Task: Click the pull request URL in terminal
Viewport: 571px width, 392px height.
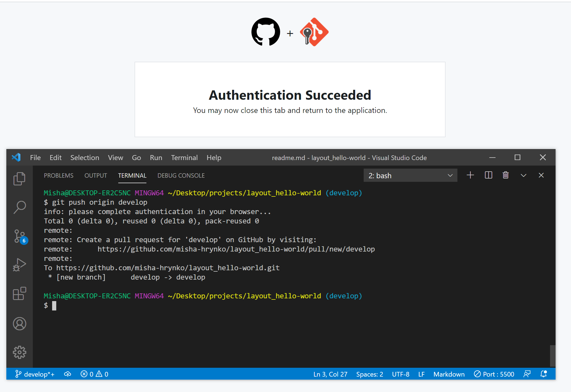Action: click(236, 249)
